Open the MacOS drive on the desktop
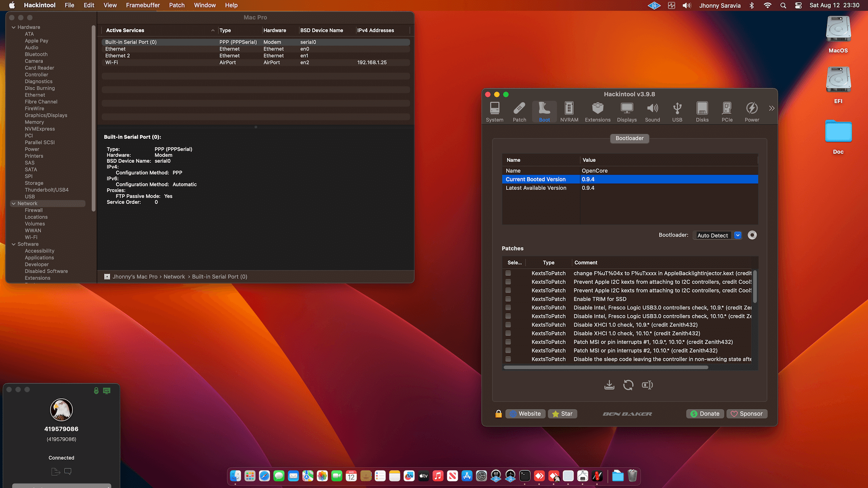Image resolution: width=868 pixels, height=488 pixels. point(839,34)
